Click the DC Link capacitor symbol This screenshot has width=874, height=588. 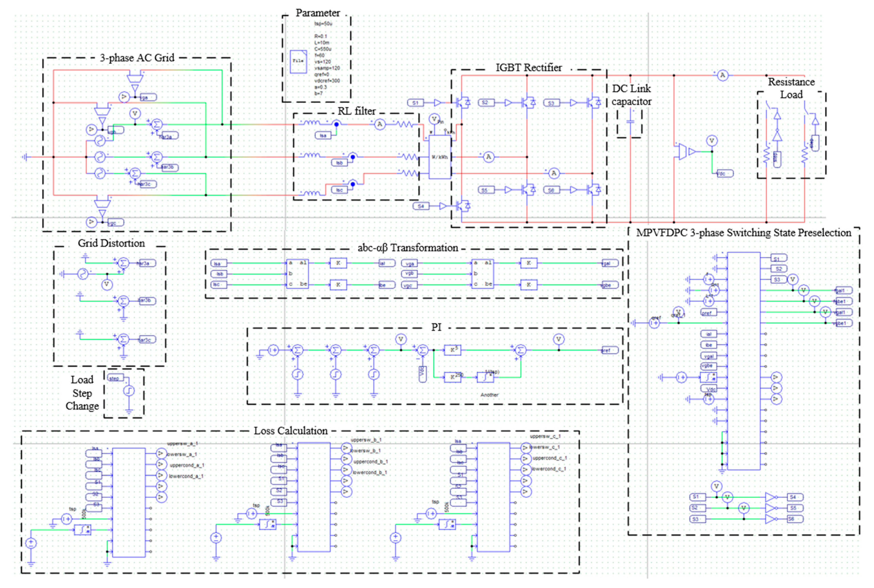point(630,122)
